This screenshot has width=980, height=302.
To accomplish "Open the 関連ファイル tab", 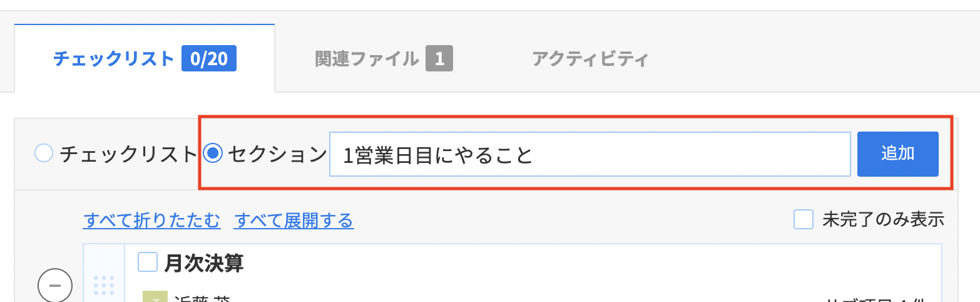I will (384, 59).
